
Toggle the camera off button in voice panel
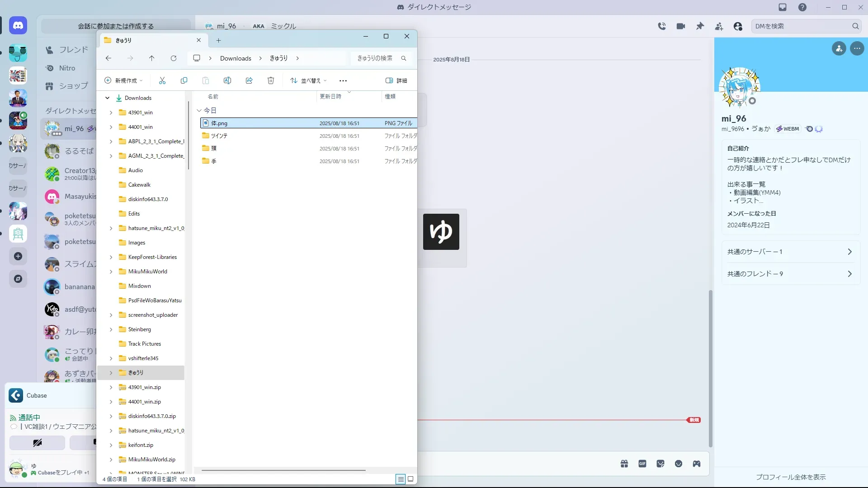[x=37, y=443]
